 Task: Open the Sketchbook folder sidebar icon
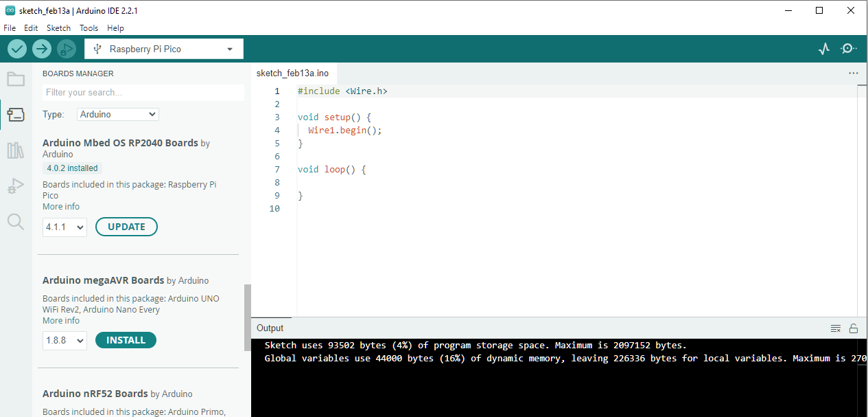(15, 79)
